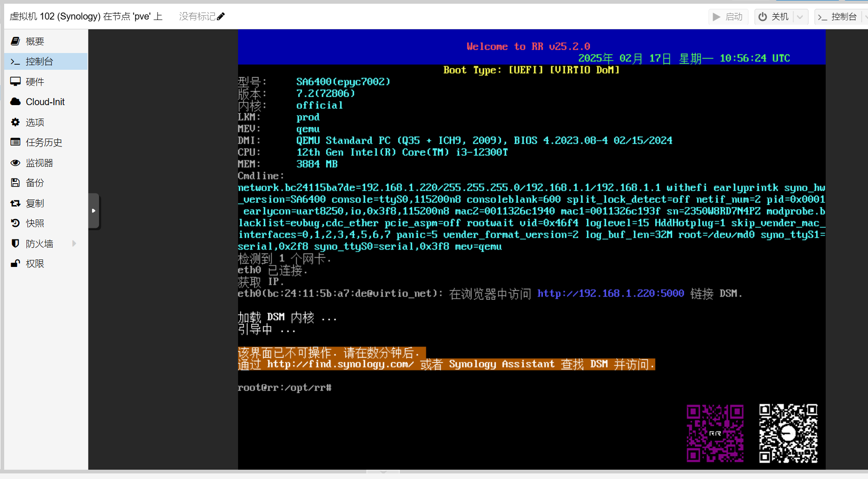This screenshot has width=868, height=479.
Task: Click the 防火墙 shield icon
Action: click(15, 244)
